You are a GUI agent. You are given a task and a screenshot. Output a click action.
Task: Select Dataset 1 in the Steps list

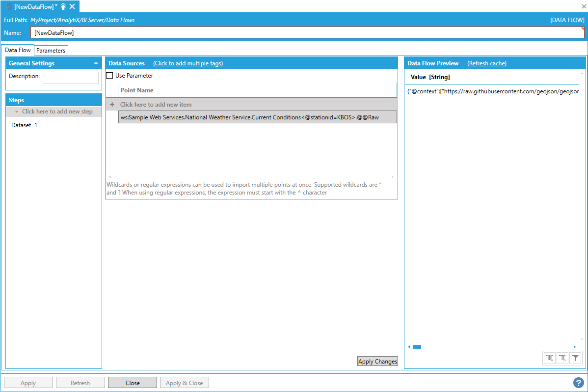click(x=25, y=125)
